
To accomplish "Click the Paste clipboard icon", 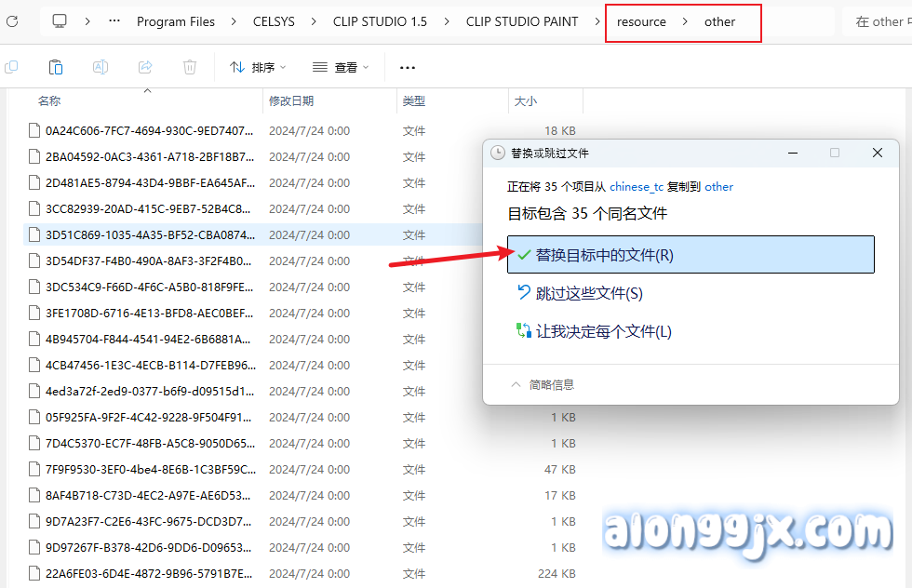I will [x=56, y=67].
